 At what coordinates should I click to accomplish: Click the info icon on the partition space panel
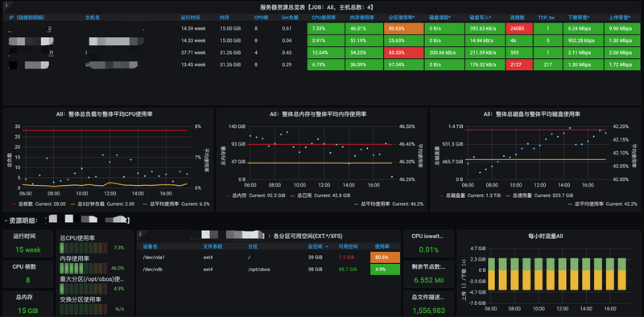139,233
